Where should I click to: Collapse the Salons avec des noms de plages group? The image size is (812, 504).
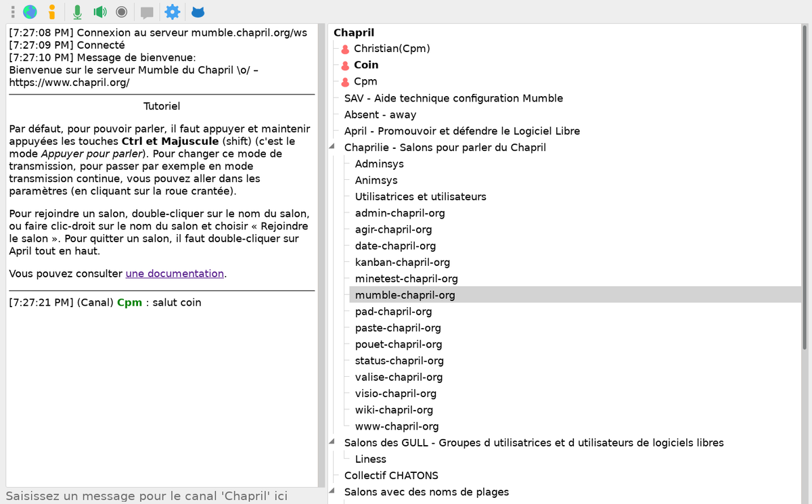point(332,491)
